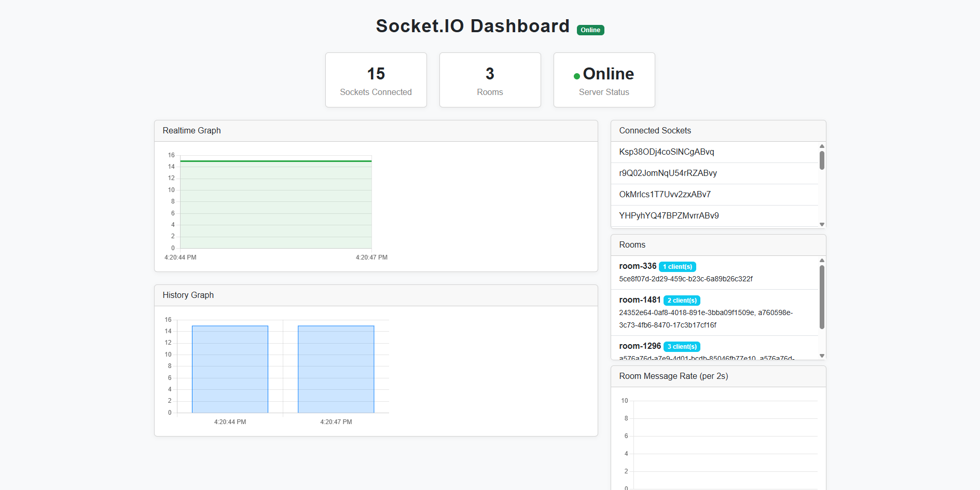The width and height of the screenshot is (980, 490).
Task: Click the 3 client(s) badge for room-1296
Action: 682,346
